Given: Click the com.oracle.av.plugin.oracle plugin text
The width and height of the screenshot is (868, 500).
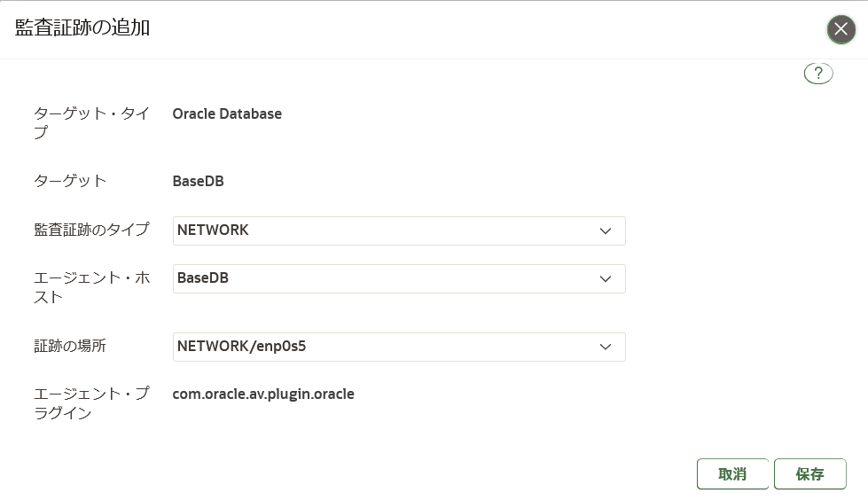Looking at the screenshot, I should tap(263, 395).
